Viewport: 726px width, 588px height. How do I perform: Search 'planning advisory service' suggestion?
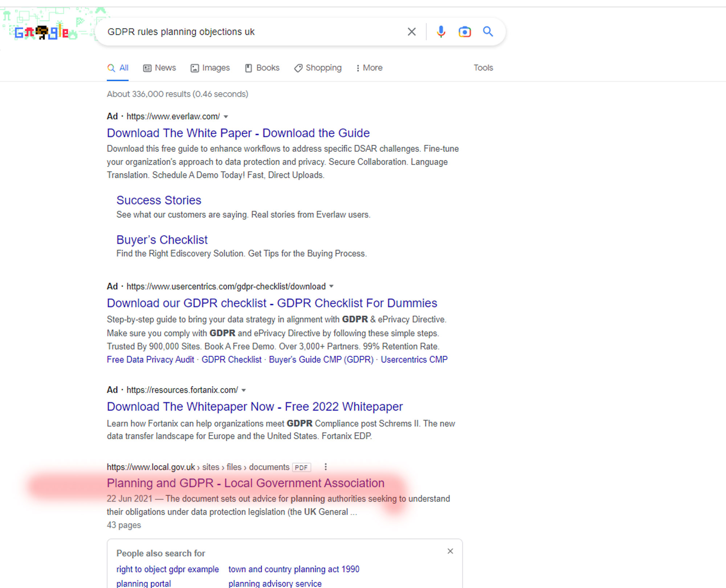point(275,583)
